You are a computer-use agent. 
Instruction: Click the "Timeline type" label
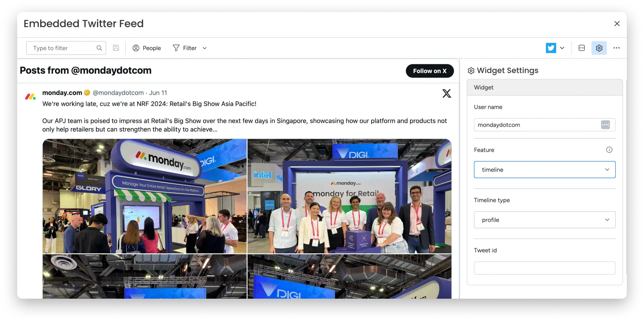tap(492, 200)
